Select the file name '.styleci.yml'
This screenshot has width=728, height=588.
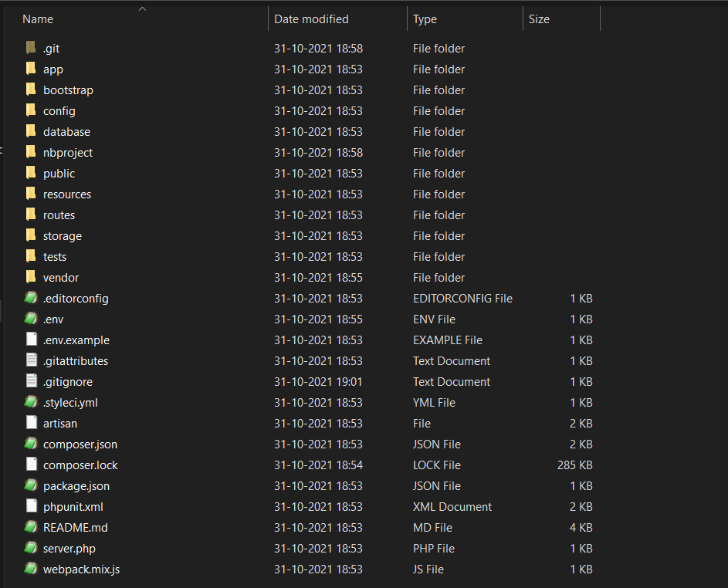(70, 402)
